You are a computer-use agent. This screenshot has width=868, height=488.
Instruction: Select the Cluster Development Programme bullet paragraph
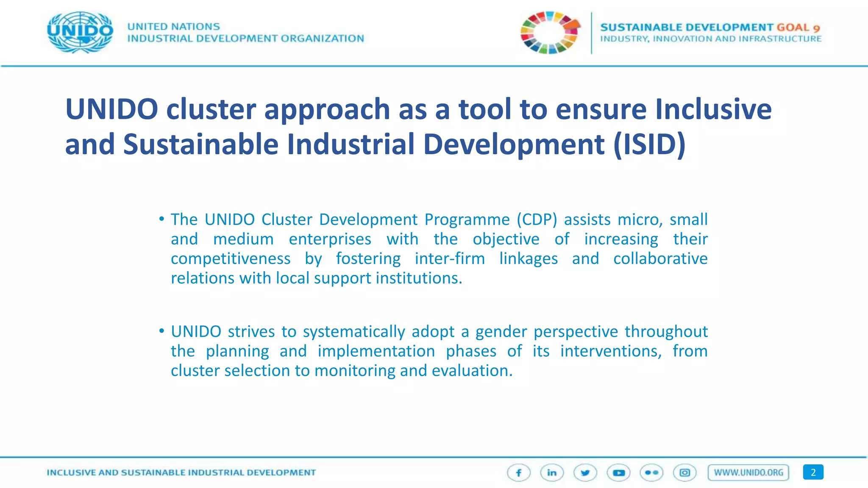[439, 249]
